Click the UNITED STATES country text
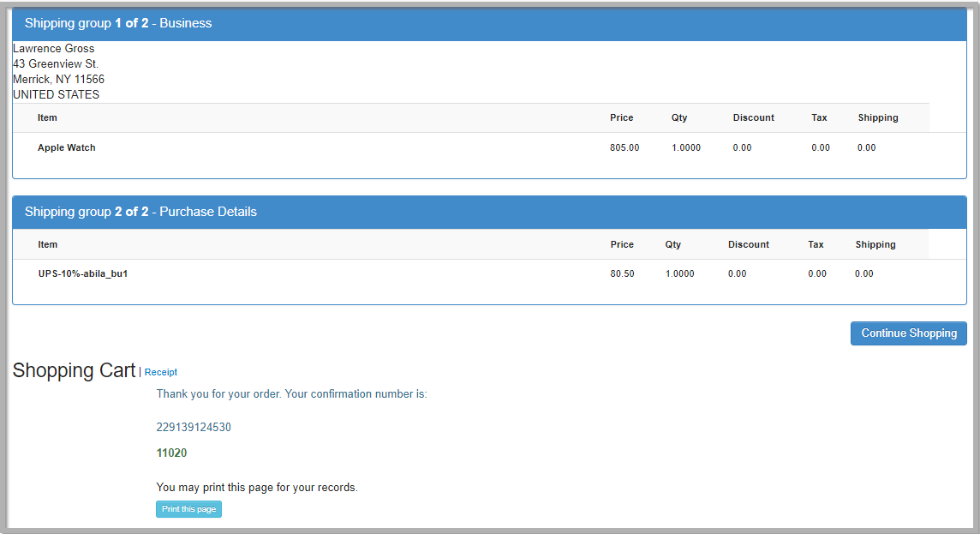 (x=56, y=94)
